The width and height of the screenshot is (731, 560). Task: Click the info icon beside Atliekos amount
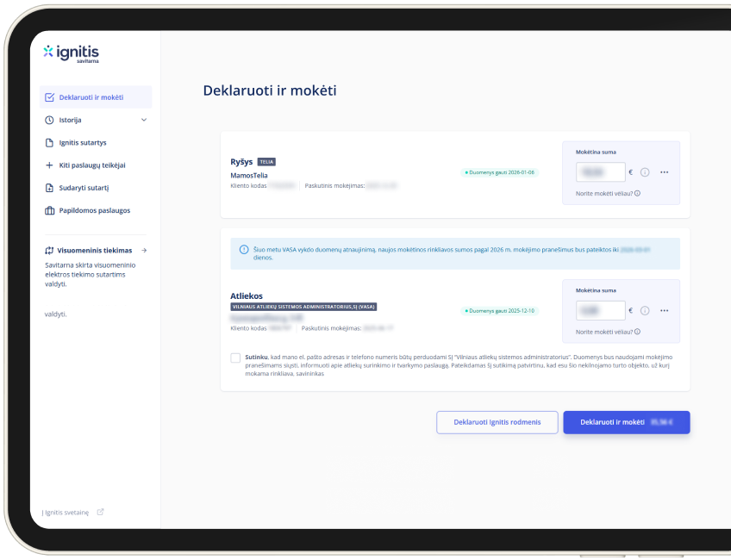click(x=645, y=311)
